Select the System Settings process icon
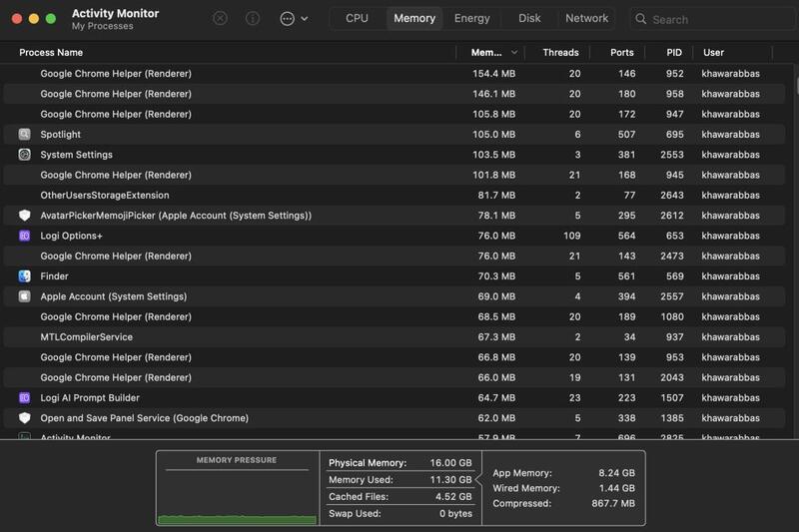 25,155
